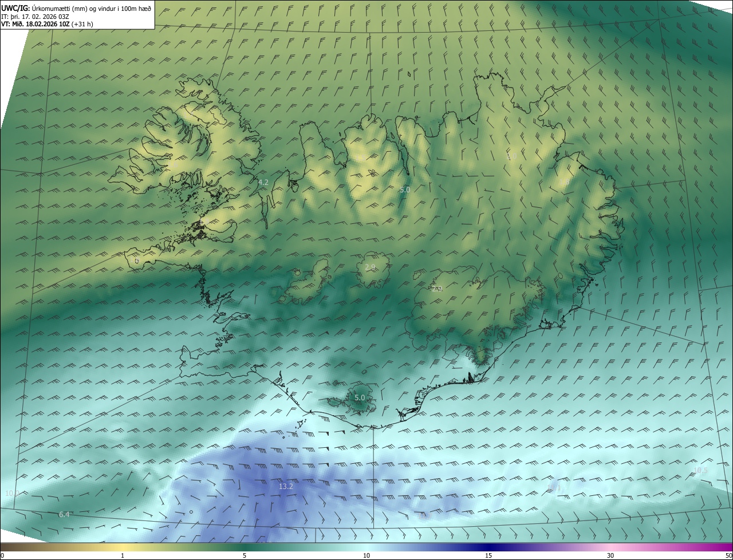Click the 4.2 value label in western Iceland
Viewport: 733px width, 560px height.
tap(263, 183)
